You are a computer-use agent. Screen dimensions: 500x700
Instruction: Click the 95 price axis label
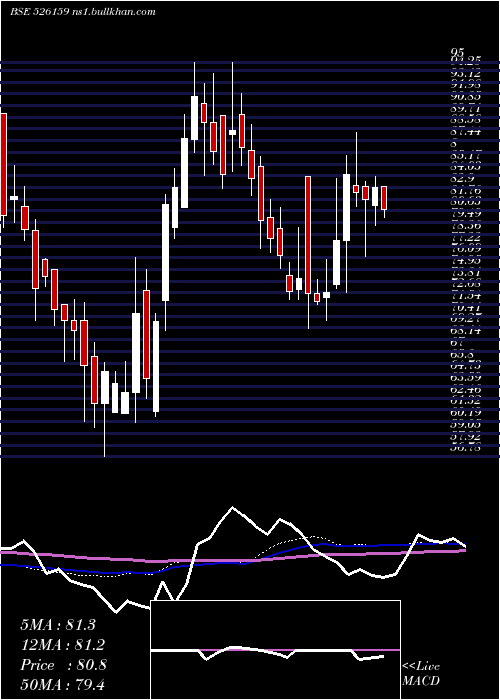pyautogui.click(x=458, y=53)
